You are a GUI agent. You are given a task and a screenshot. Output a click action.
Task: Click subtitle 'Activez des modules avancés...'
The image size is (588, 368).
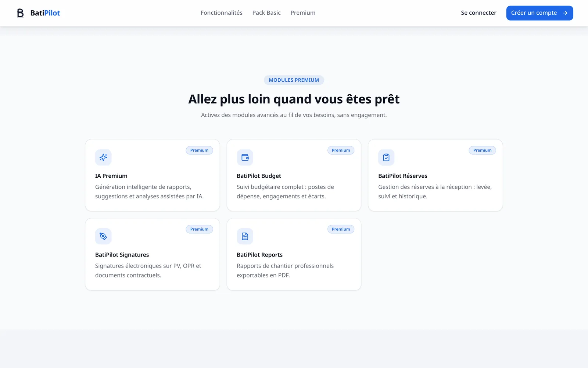tap(294, 115)
